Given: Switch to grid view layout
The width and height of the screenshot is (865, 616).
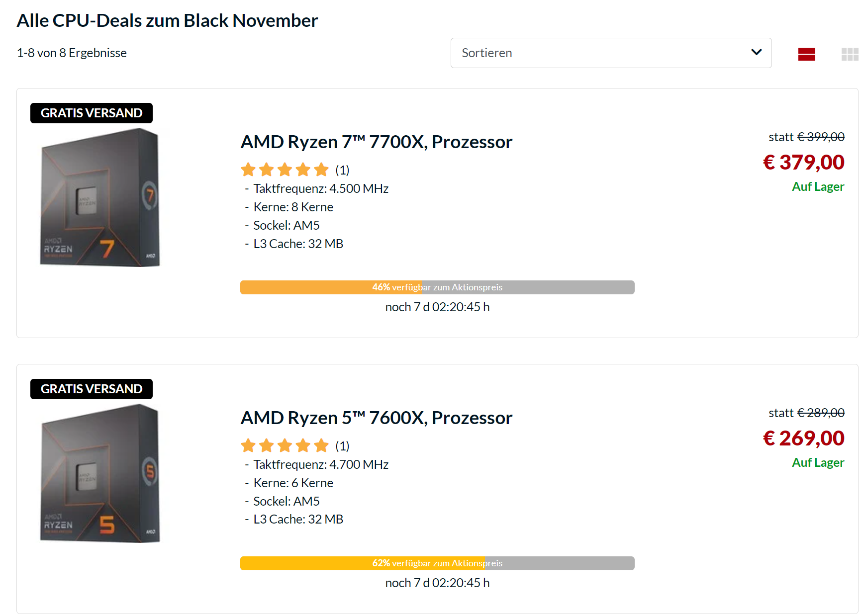Looking at the screenshot, I should (850, 54).
